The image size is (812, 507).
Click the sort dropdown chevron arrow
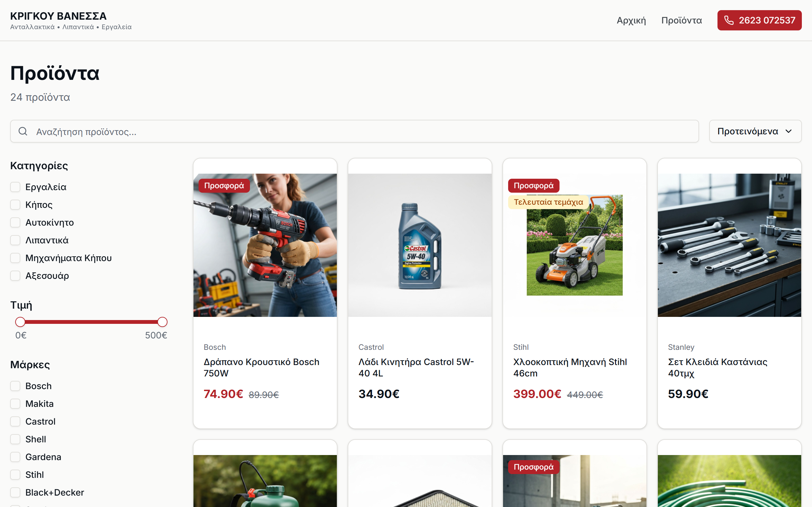(x=789, y=131)
